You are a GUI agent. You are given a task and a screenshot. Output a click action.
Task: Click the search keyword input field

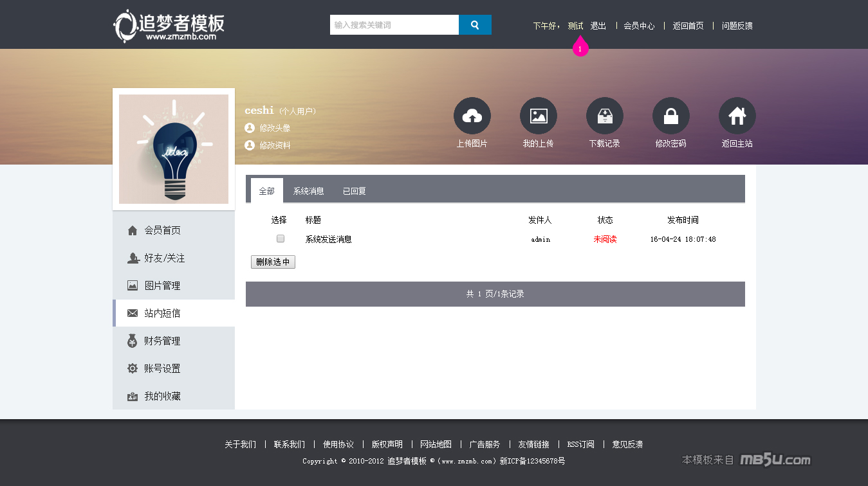point(394,25)
